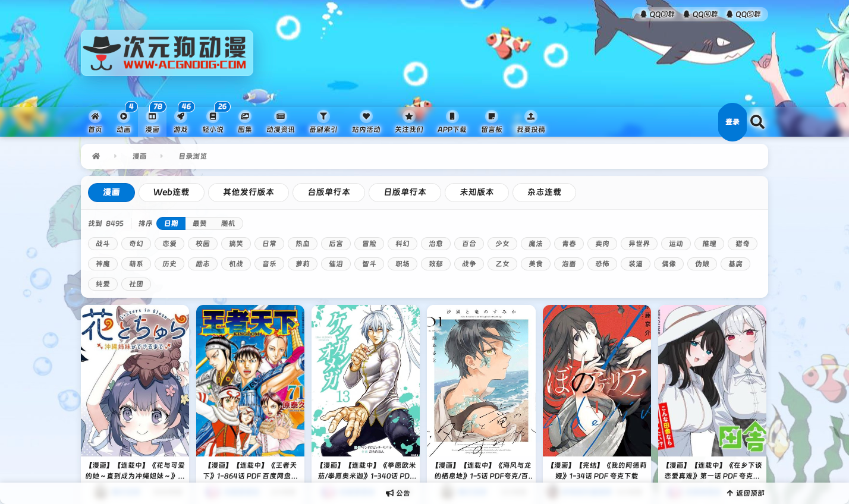Click the 《王者天下》1-864话 title link
The width and height of the screenshot is (849, 504).
point(250,471)
